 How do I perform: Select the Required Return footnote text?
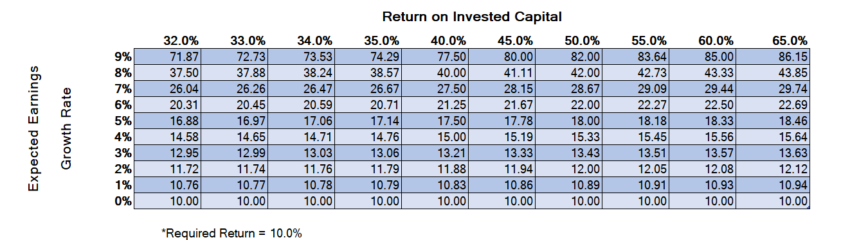[231, 232]
